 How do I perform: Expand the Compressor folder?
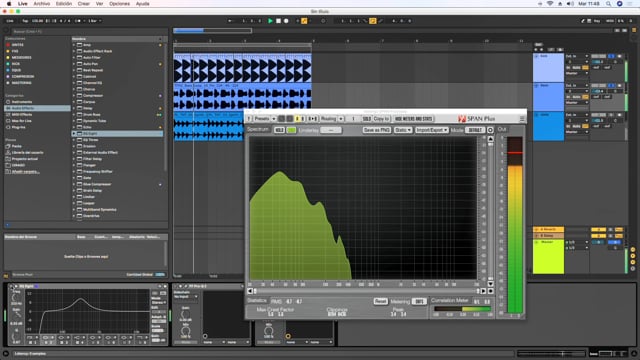[74, 96]
